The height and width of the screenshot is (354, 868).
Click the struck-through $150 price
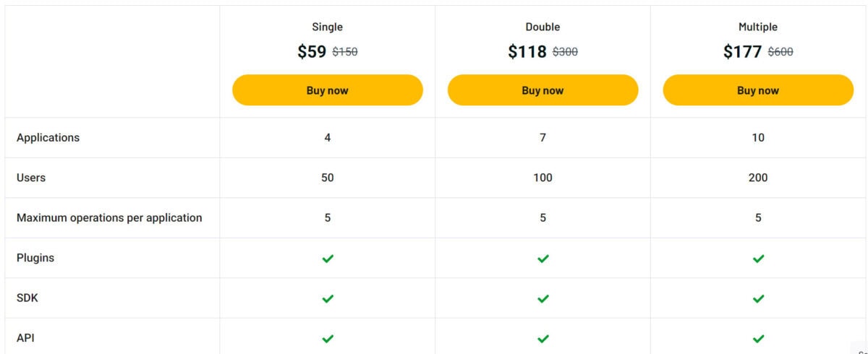(345, 52)
